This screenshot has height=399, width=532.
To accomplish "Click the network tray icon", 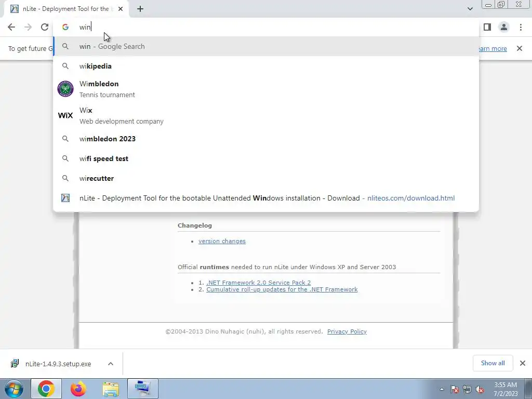I will tap(467, 389).
